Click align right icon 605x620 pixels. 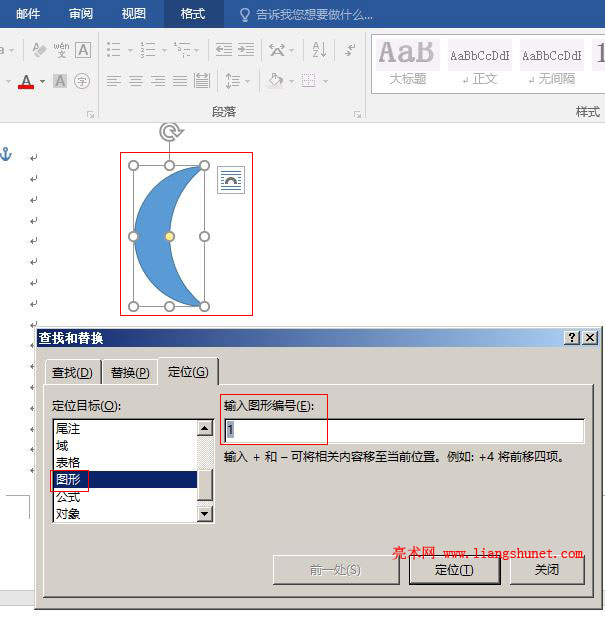(158, 81)
